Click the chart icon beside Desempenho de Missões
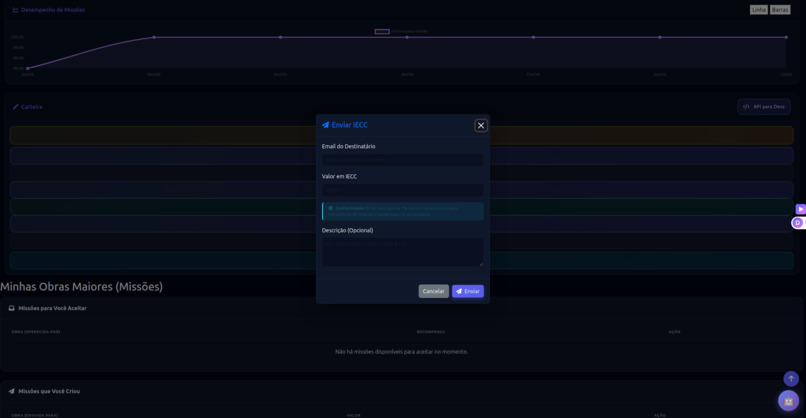The height and width of the screenshot is (418, 806). click(x=15, y=10)
